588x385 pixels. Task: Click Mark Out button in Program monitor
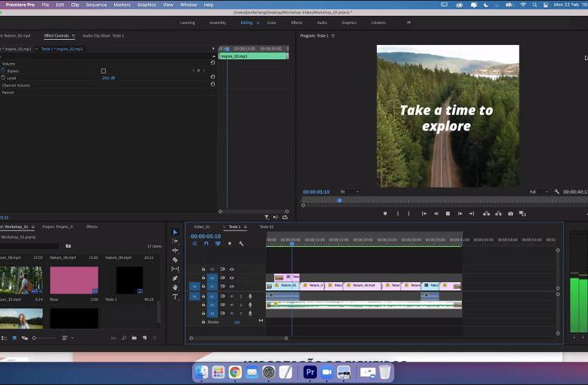coord(409,214)
